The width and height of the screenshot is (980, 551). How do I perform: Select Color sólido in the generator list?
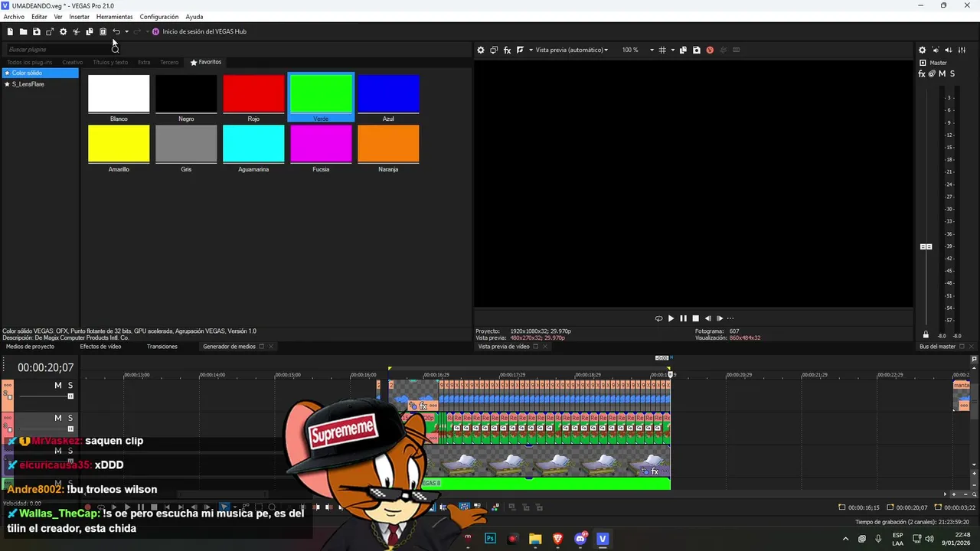pyautogui.click(x=40, y=73)
